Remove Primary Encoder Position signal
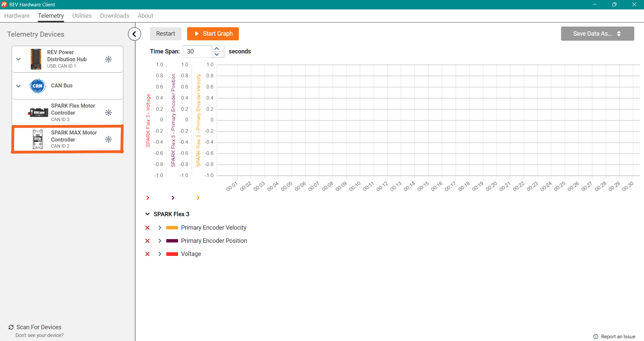The image size is (644, 341). [x=147, y=241]
